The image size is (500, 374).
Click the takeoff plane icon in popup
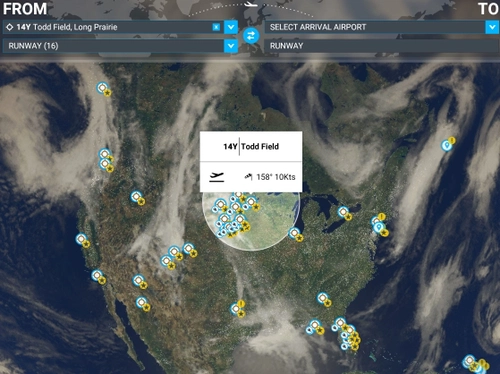coord(216,177)
